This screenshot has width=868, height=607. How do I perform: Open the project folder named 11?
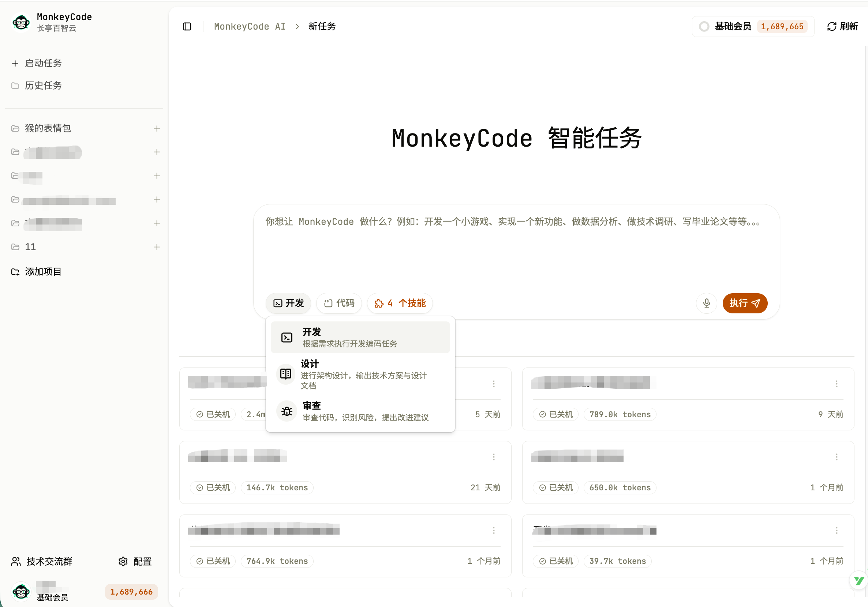click(x=30, y=247)
